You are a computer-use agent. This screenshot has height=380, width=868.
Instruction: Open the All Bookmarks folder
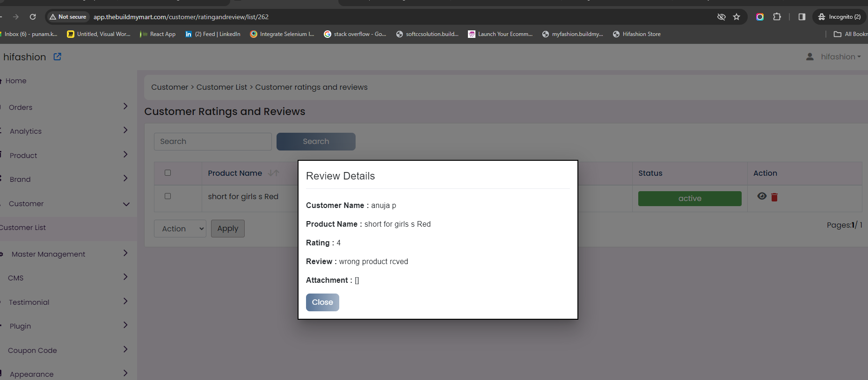851,34
